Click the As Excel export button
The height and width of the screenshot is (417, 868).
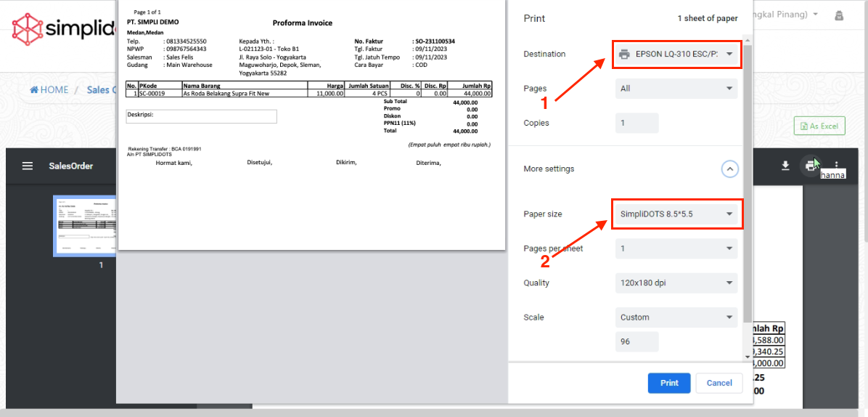click(819, 126)
